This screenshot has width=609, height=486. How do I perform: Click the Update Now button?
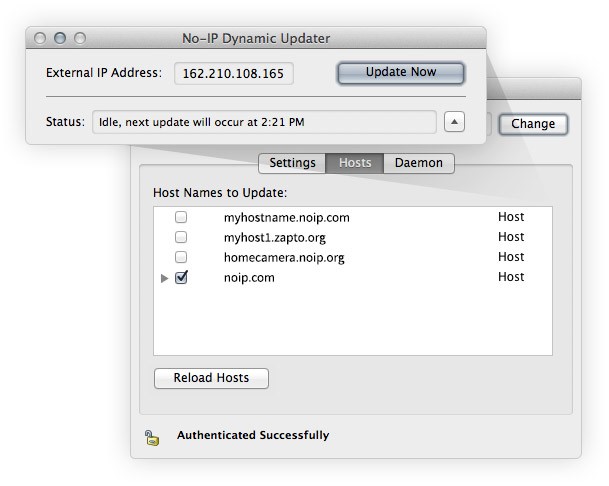pyautogui.click(x=401, y=73)
